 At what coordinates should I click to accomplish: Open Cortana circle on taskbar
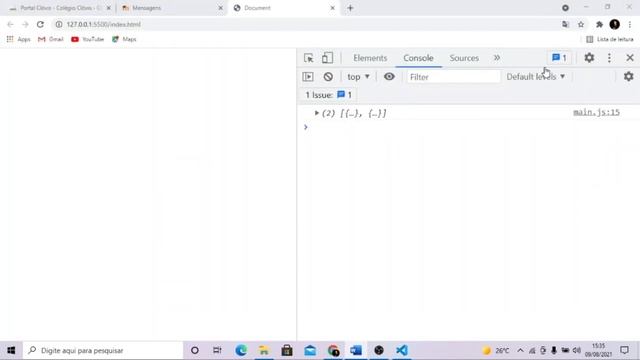click(195, 350)
